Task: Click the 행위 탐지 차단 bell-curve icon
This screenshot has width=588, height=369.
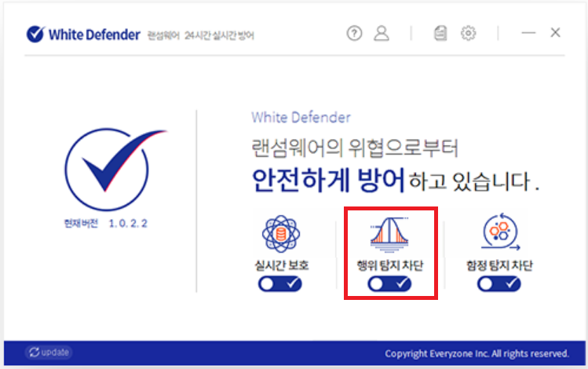Action: click(x=389, y=235)
